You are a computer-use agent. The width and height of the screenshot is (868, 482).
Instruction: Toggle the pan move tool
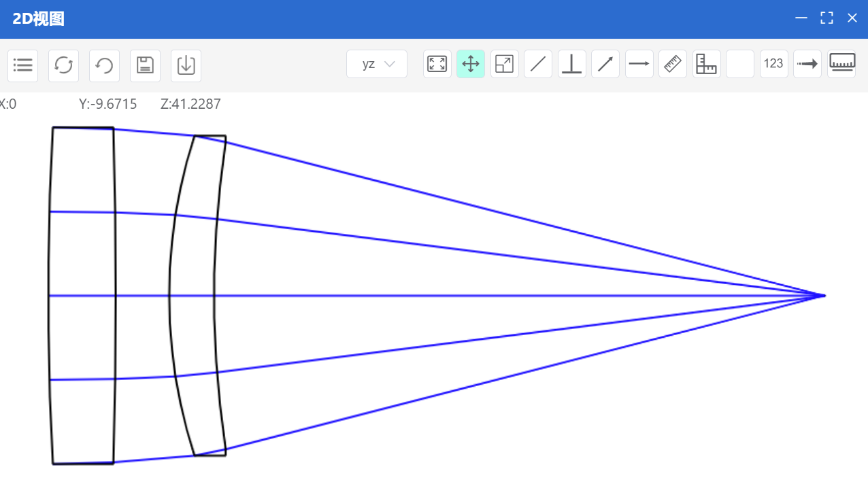(x=471, y=64)
